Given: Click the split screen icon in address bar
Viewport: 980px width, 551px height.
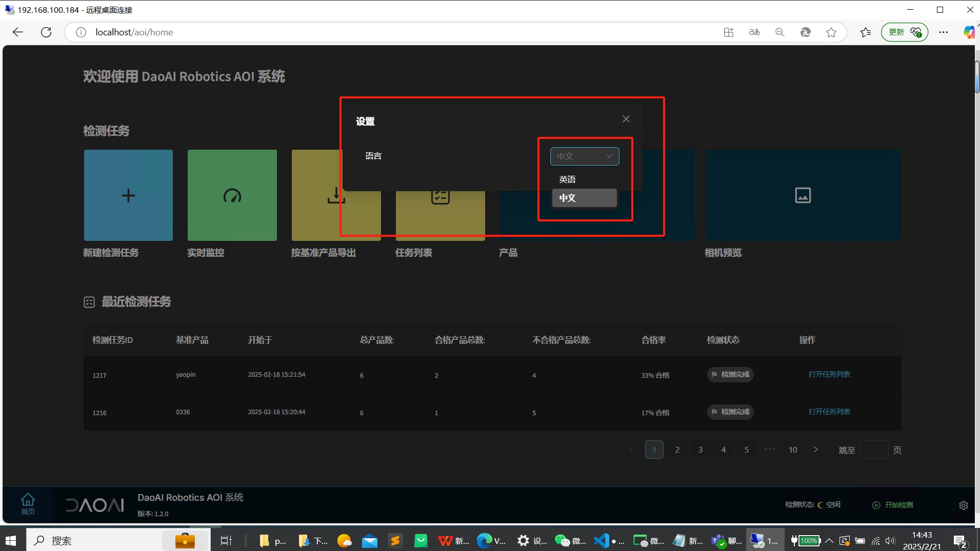Looking at the screenshot, I should click(x=729, y=32).
